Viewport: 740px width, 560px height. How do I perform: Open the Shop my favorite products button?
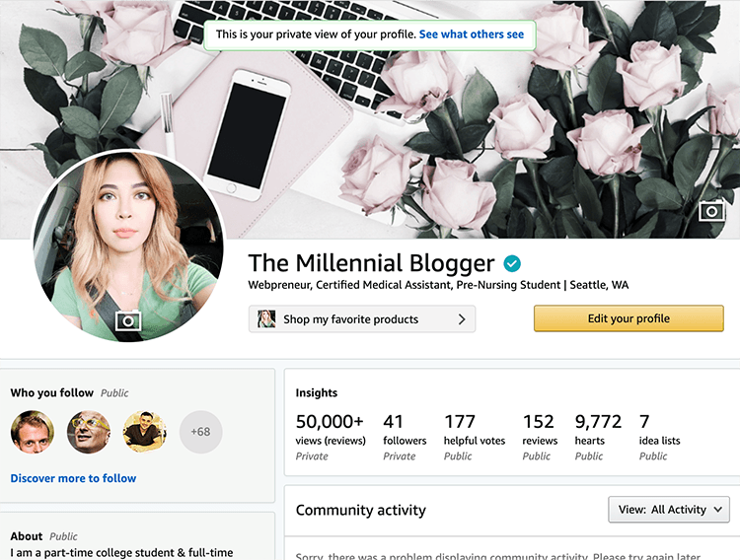[362, 318]
